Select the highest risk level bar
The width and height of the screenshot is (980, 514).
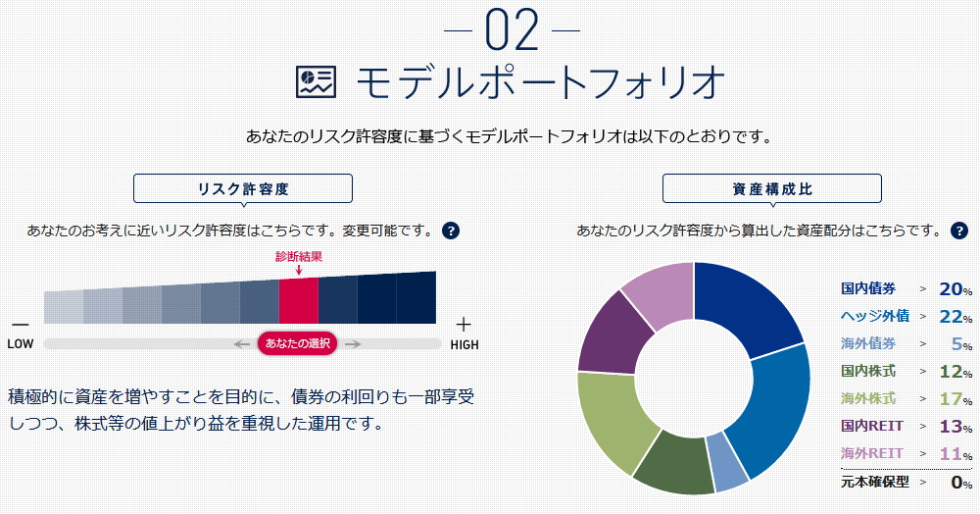(x=416, y=297)
